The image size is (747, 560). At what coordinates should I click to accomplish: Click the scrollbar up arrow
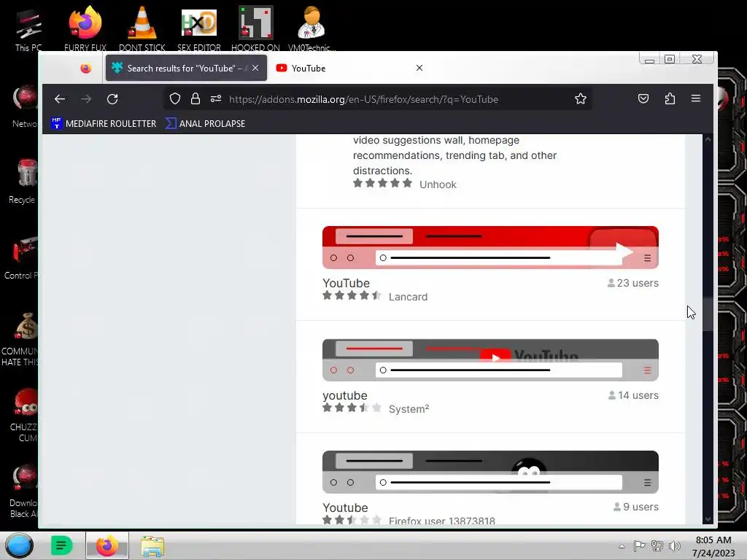click(x=708, y=139)
